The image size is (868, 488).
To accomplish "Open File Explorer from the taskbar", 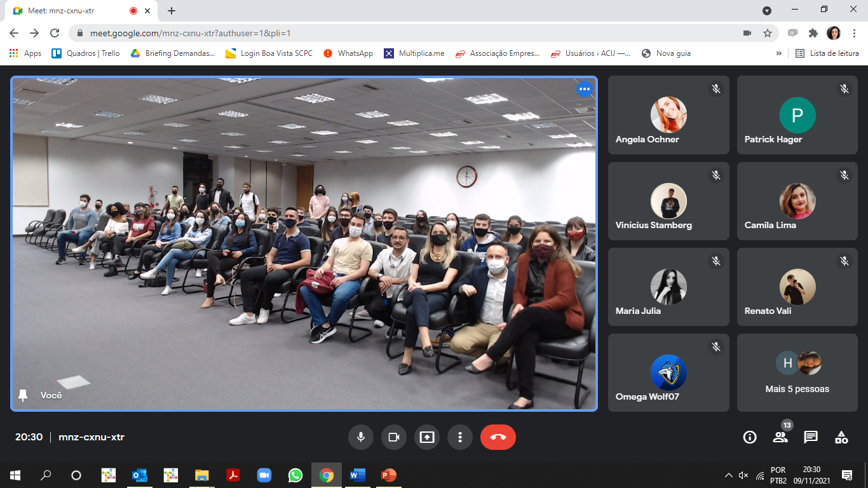I will point(201,475).
